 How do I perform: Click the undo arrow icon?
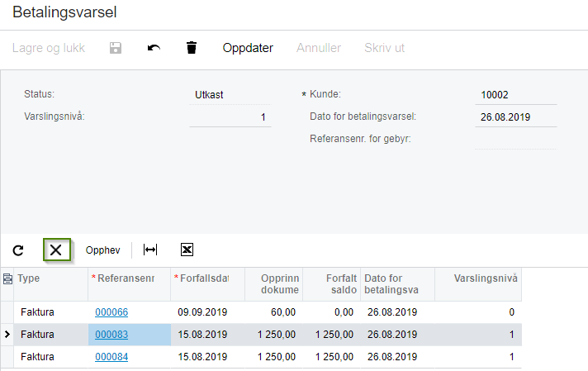coord(154,48)
